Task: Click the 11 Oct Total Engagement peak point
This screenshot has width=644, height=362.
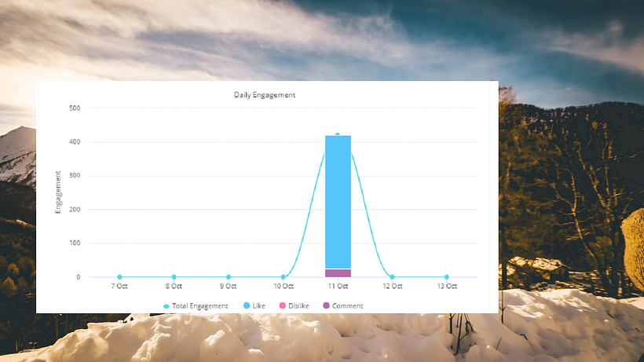Action: pos(338,134)
